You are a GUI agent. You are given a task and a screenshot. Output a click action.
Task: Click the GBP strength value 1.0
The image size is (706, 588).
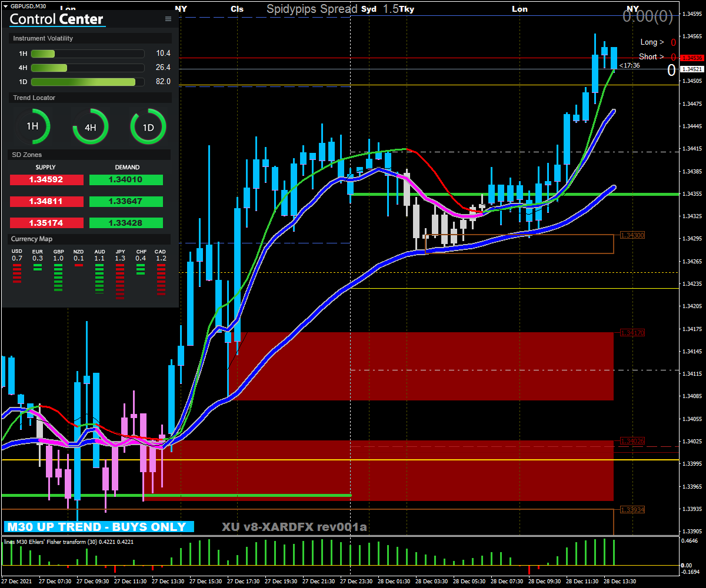coord(58,258)
